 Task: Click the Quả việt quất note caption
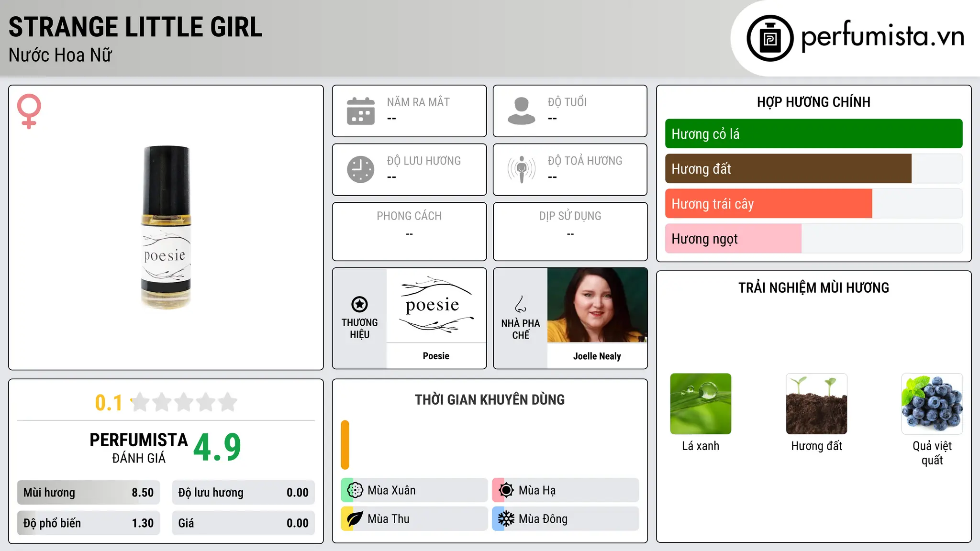tap(932, 453)
